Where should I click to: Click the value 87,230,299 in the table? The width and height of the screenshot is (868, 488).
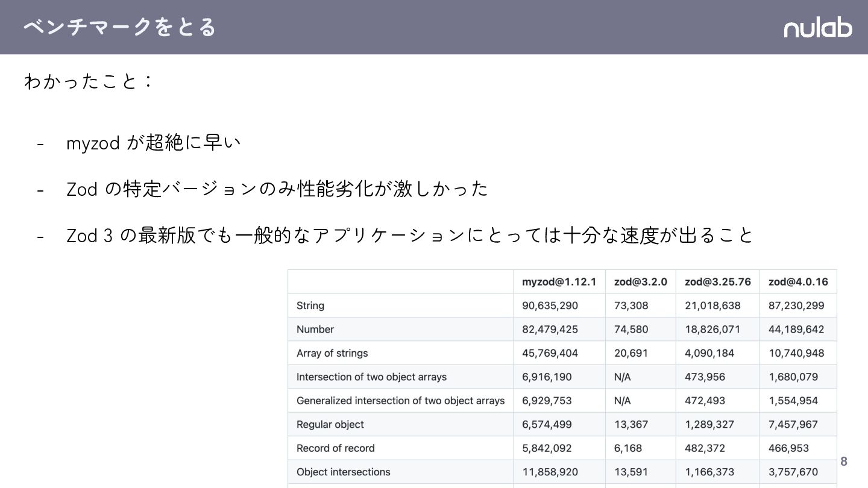[x=796, y=305]
